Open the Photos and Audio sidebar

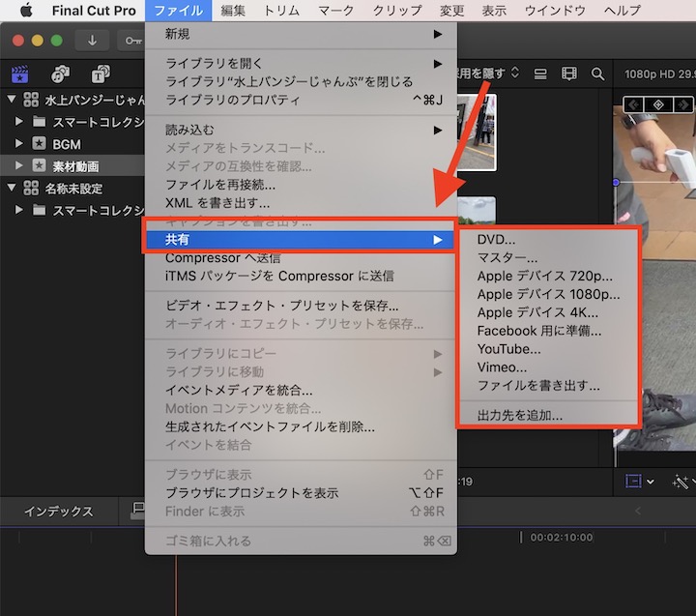pyautogui.click(x=60, y=74)
